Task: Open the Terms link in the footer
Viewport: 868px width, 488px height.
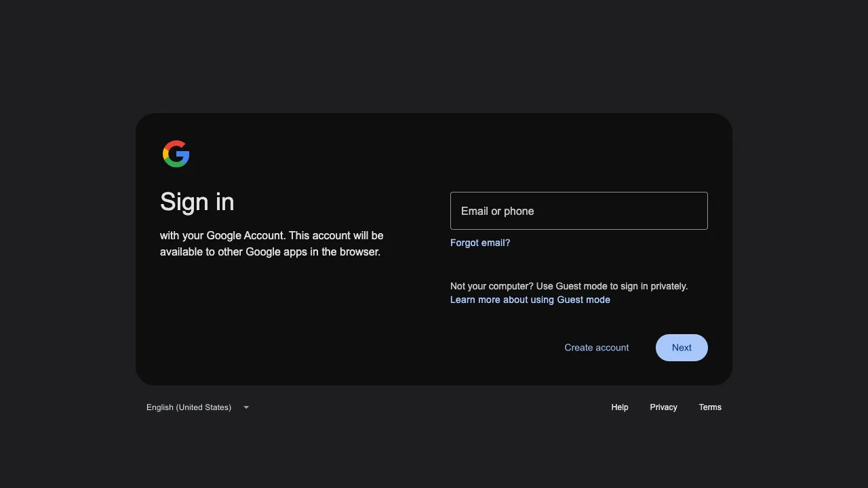Action: pyautogui.click(x=710, y=407)
